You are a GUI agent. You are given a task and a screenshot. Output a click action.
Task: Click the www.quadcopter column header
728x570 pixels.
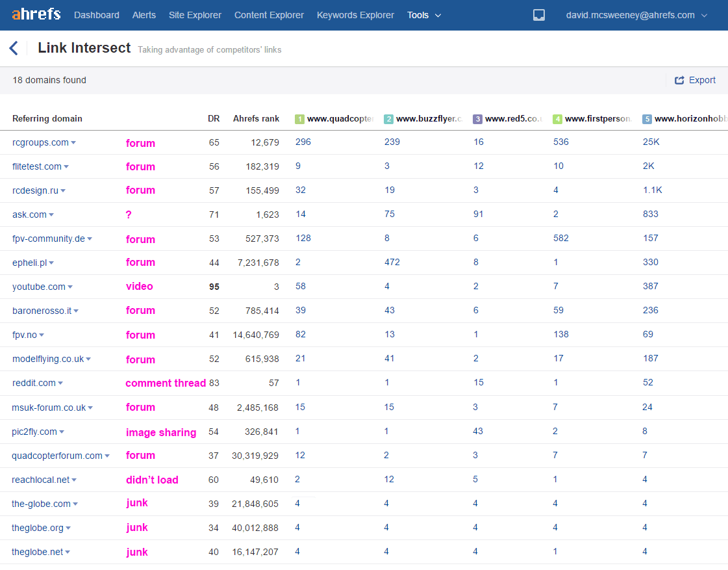click(340, 119)
